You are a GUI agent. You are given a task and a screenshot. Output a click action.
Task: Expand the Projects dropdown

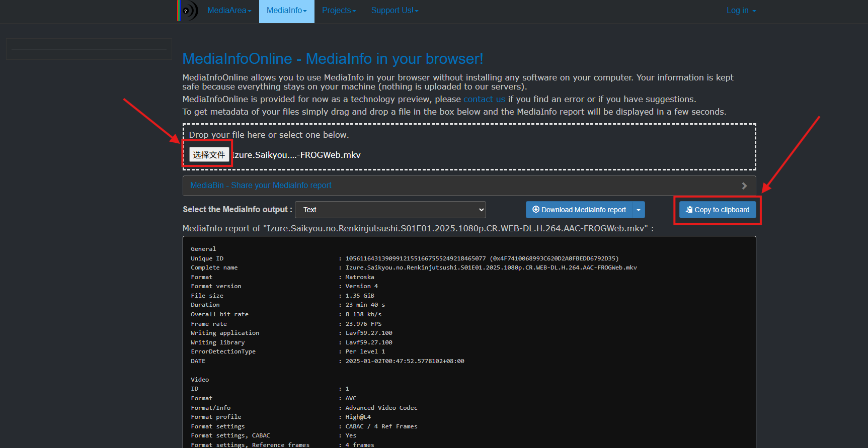(x=339, y=11)
